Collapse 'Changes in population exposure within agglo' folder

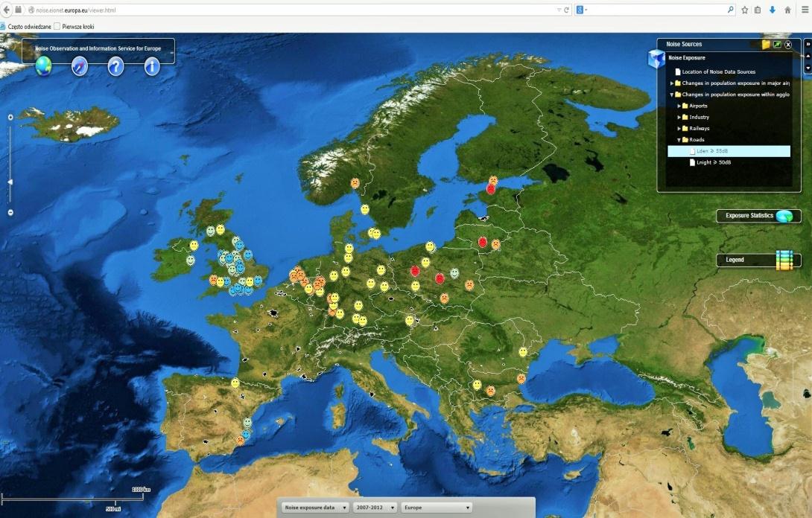click(672, 95)
